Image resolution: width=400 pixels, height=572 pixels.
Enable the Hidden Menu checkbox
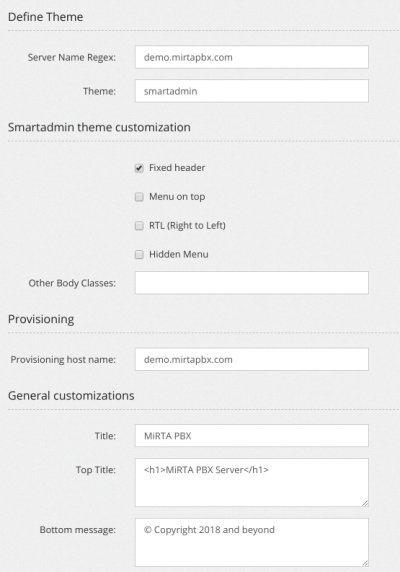click(139, 255)
